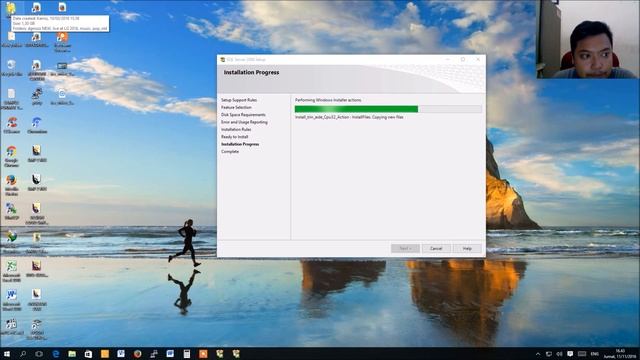
Task: Open network status tray icon
Action: pos(549,354)
